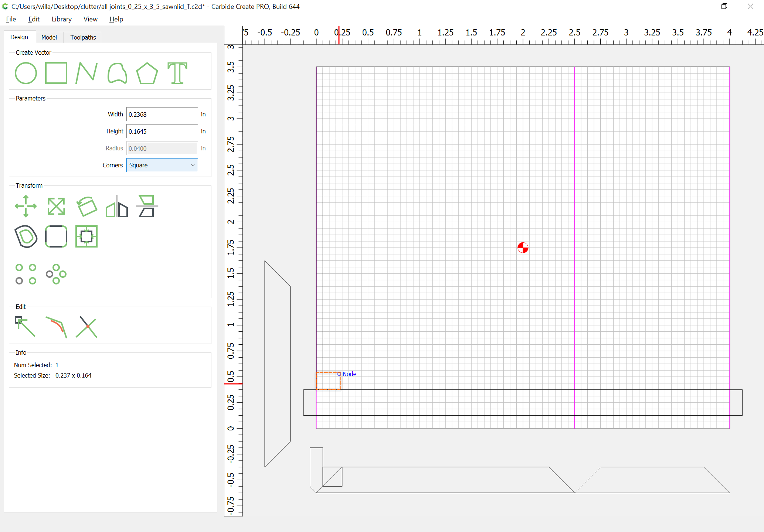This screenshot has height=532, width=764.
Task: Switch to the Model tab
Action: pyautogui.click(x=49, y=37)
